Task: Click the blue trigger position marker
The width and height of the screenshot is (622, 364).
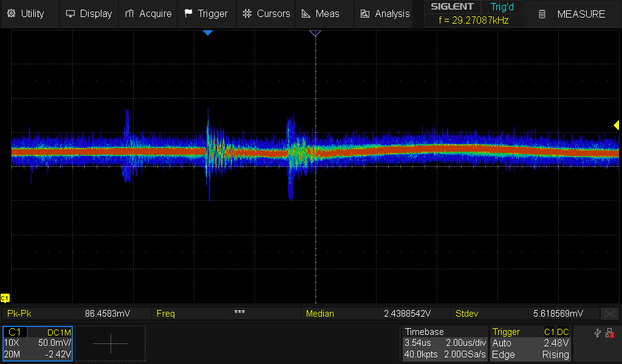Action: (208, 32)
